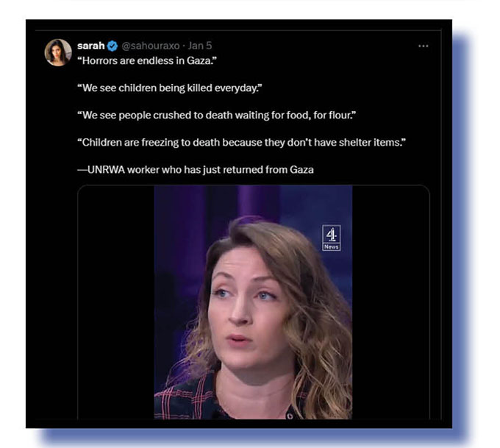Click the "children being killed everyday" quote
This screenshot has width=500, height=448.
click(x=170, y=88)
